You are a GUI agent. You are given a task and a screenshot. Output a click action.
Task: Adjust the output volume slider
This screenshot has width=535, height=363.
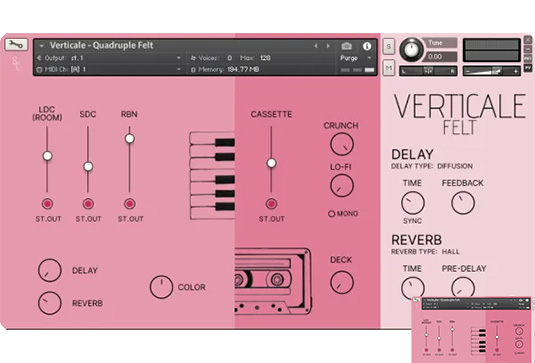click(x=491, y=71)
